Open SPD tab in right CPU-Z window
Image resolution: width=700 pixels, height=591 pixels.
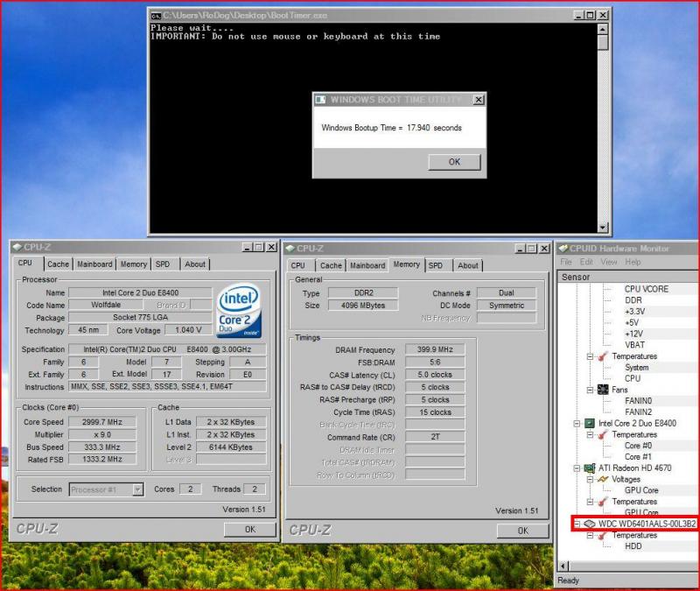(x=435, y=265)
